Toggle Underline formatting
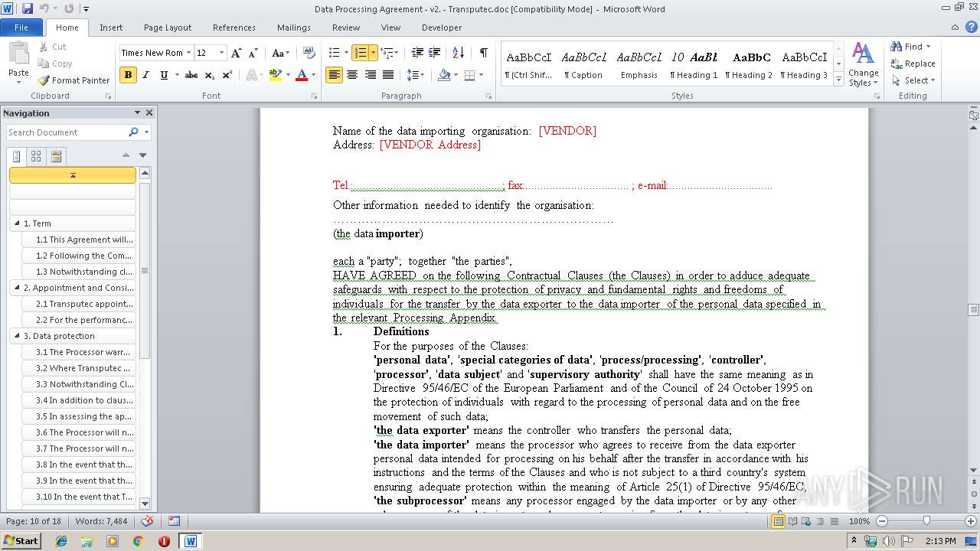 click(164, 75)
